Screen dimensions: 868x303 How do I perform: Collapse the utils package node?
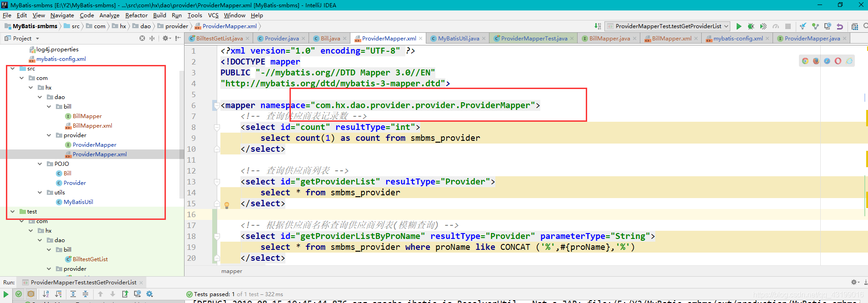coord(40,193)
